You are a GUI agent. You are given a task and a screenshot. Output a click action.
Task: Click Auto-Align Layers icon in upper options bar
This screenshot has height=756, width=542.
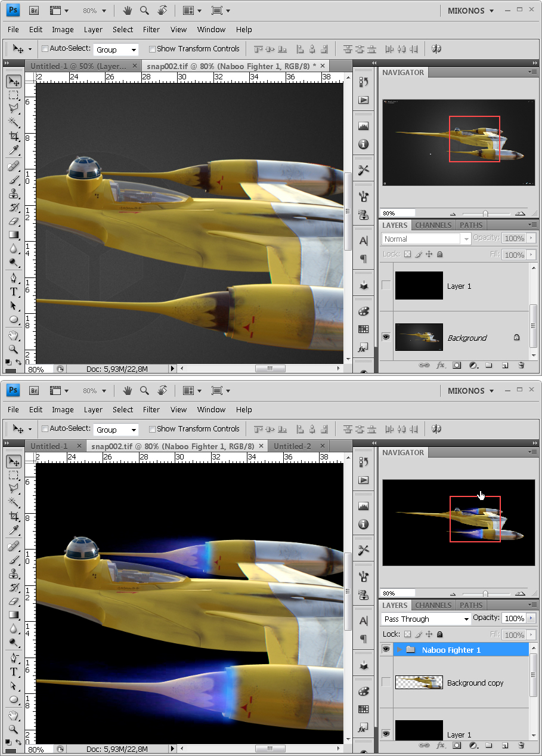click(x=436, y=49)
